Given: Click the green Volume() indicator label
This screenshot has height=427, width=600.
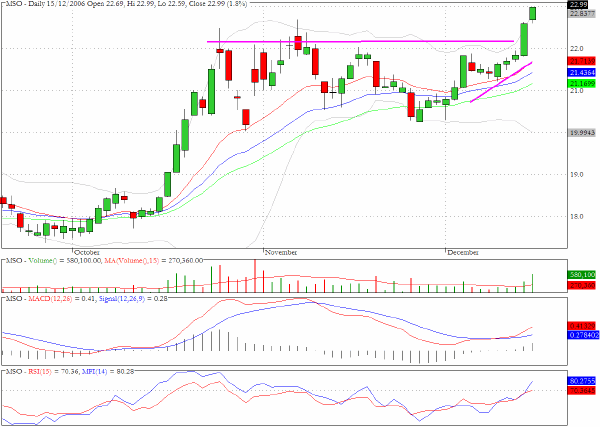Looking at the screenshot, I should pos(42,261).
